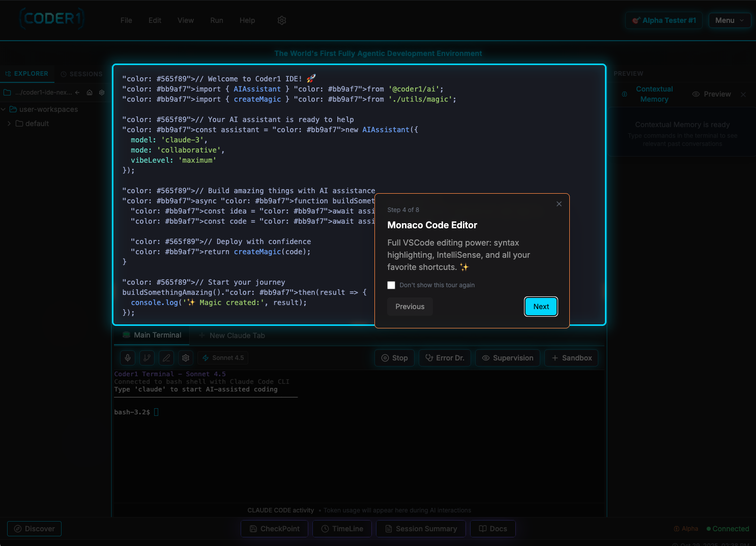
Task: Click the Stop button in the terminal
Action: click(394, 358)
